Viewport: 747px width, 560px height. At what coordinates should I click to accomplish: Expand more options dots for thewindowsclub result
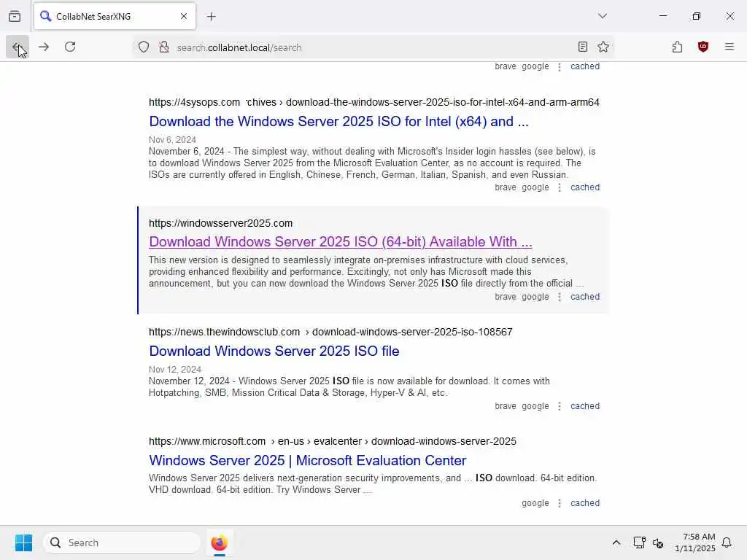[560, 406]
